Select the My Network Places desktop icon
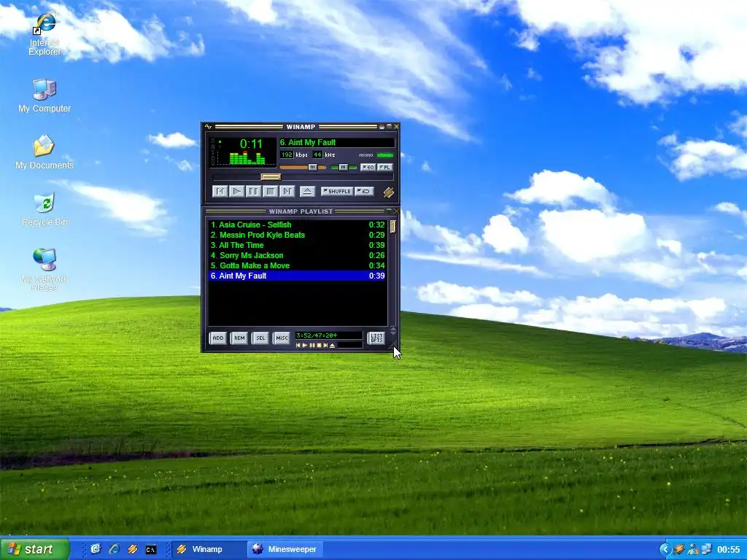The width and height of the screenshot is (747, 560). click(x=44, y=270)
